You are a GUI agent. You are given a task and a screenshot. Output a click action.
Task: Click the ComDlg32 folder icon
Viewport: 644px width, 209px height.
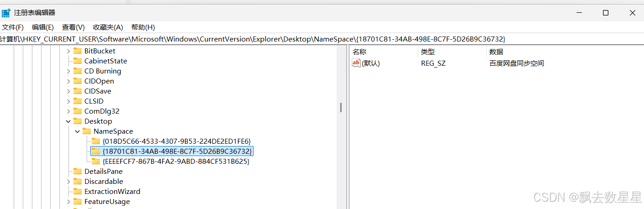tap(78, 111)
